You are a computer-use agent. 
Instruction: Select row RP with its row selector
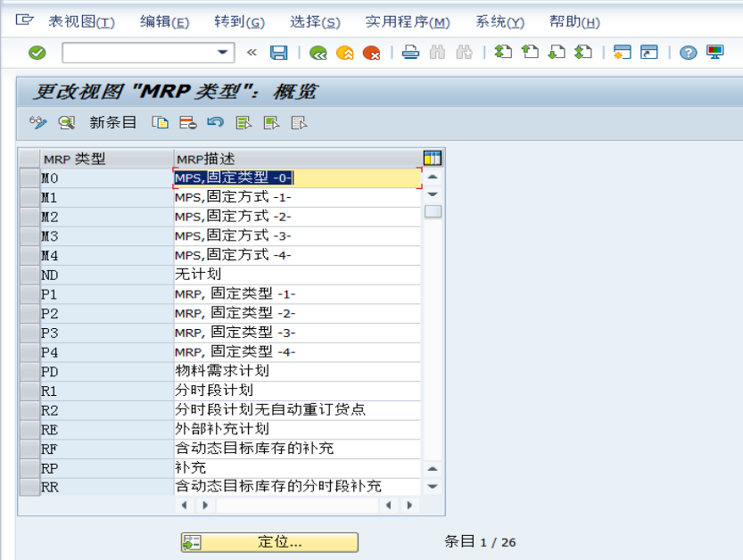tap(29, 468)
